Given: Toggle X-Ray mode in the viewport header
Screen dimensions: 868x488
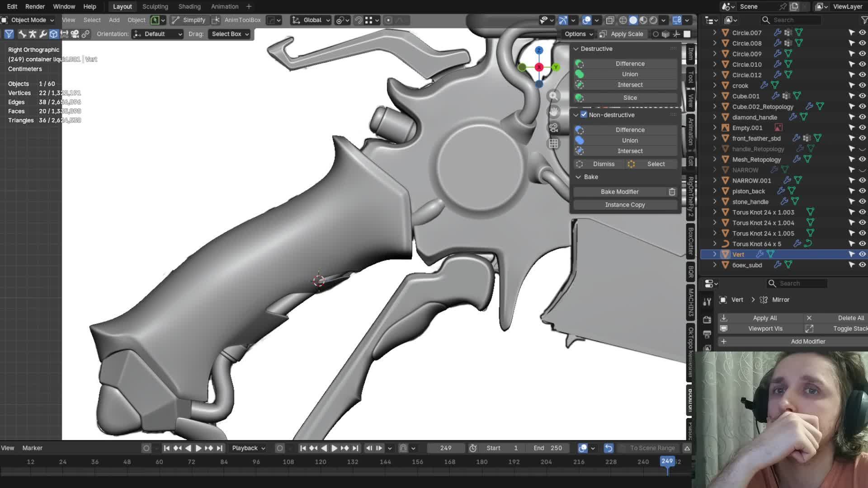Looking at the screenshot, I should 610,20.
